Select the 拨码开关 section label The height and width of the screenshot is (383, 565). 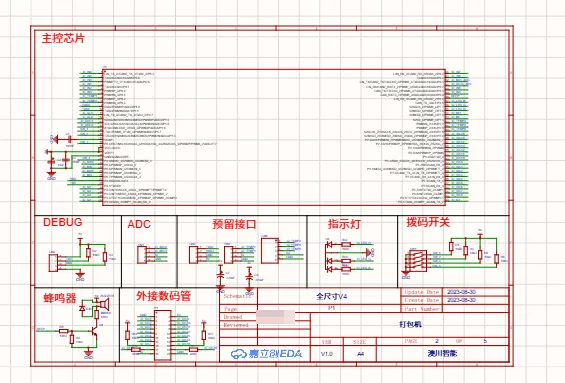coord(428,222)
